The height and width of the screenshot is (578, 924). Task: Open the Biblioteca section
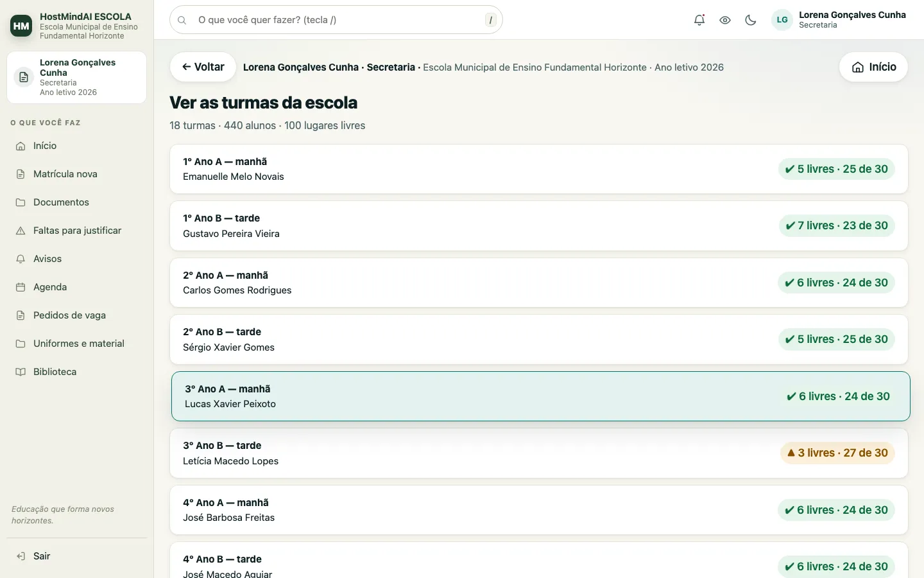[x=77, y=372]
